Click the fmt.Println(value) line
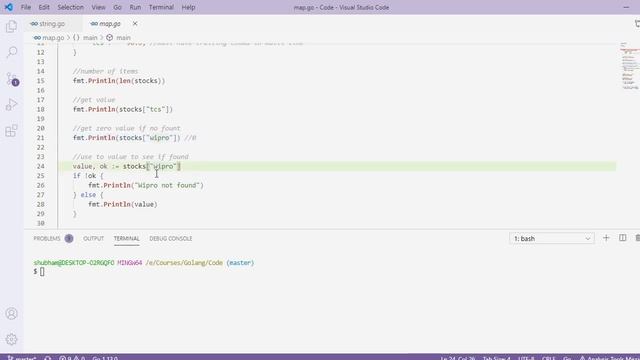 click(x=122, y=204)
